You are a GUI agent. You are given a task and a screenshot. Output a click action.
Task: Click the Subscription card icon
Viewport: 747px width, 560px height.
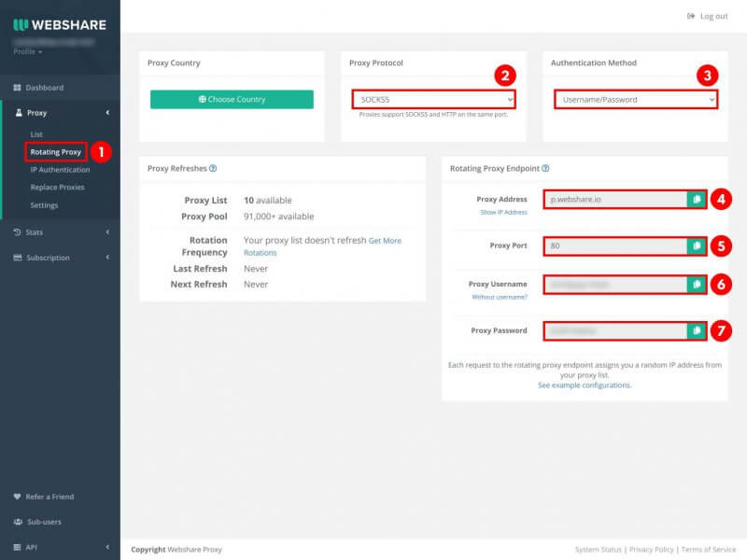(x=18, y=258)
